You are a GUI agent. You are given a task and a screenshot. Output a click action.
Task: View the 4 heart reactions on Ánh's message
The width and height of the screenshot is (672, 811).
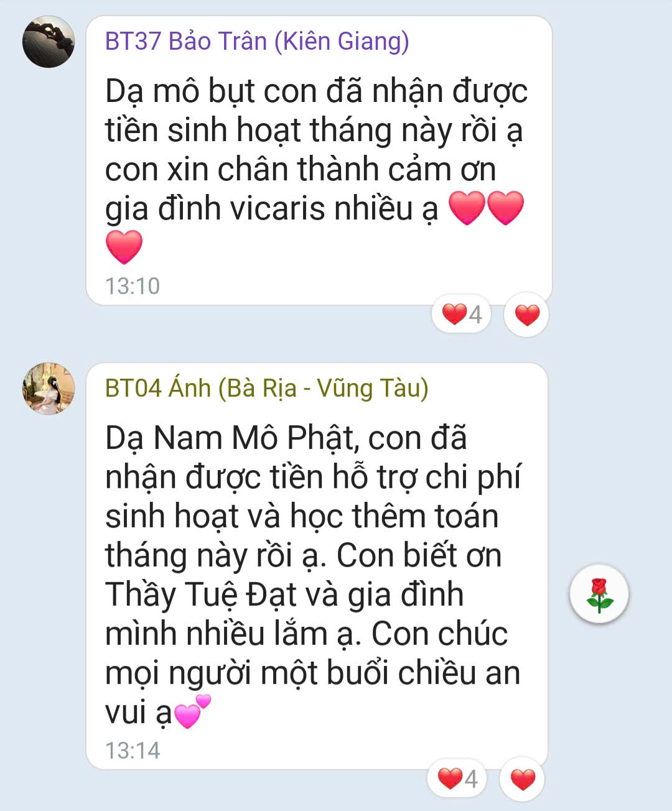pyautogui.click(x=457, y=779)
